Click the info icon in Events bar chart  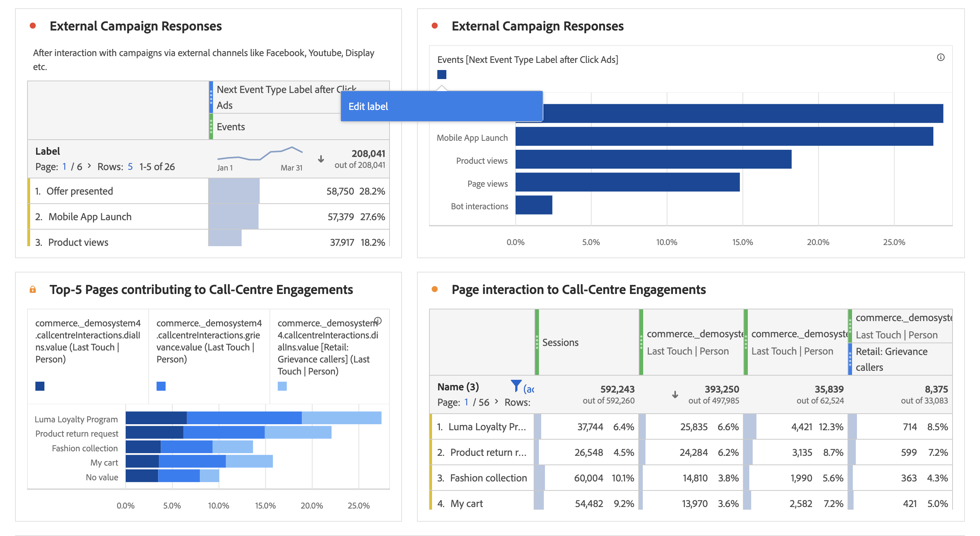pos(940,58)
